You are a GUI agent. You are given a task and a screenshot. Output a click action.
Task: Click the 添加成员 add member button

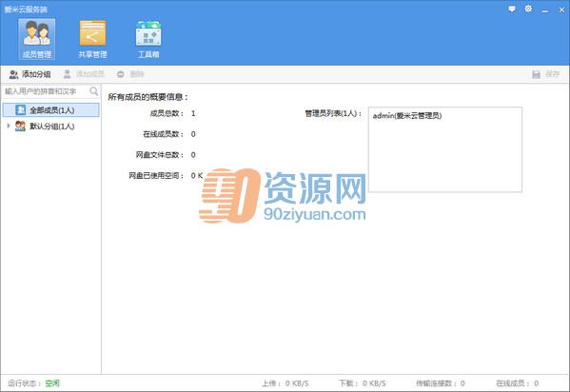click(x=84, y=74)
